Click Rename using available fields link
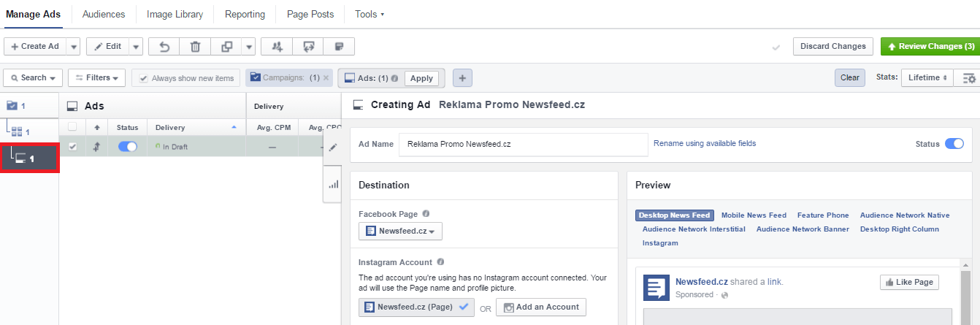The image size is (980, 325). coord(705,143)
